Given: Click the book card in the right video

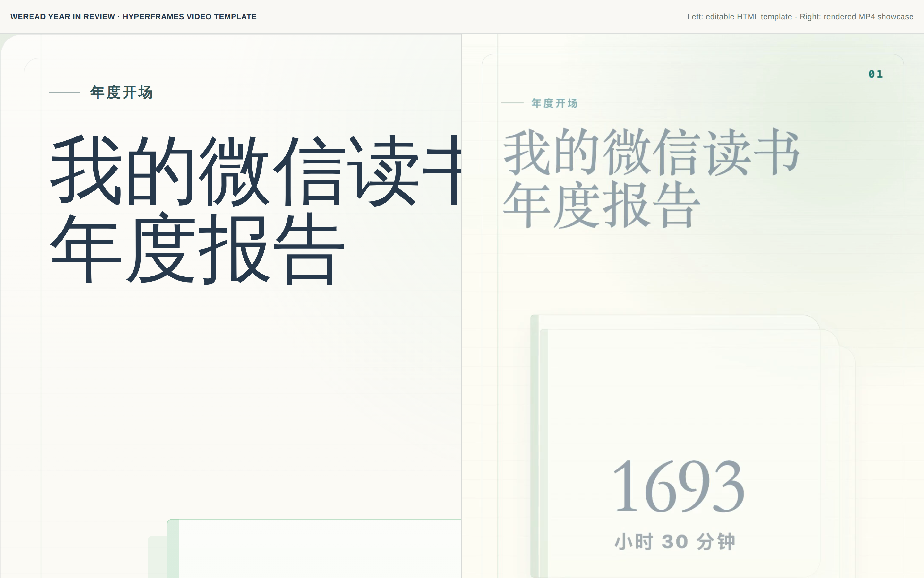Looking at the screenshot, I should tap(675, 446).
